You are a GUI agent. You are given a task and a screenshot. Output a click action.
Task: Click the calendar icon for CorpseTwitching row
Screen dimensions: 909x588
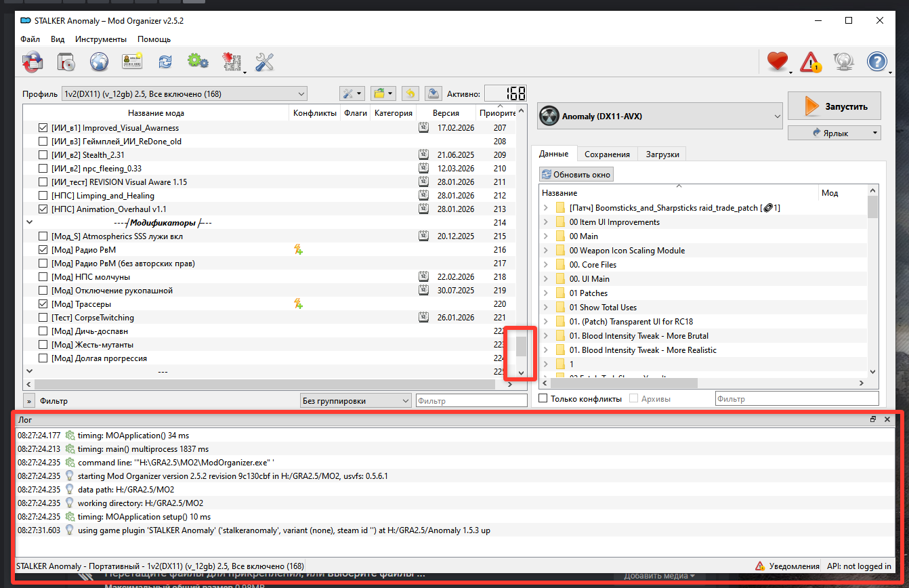click(x=423, y=318)
